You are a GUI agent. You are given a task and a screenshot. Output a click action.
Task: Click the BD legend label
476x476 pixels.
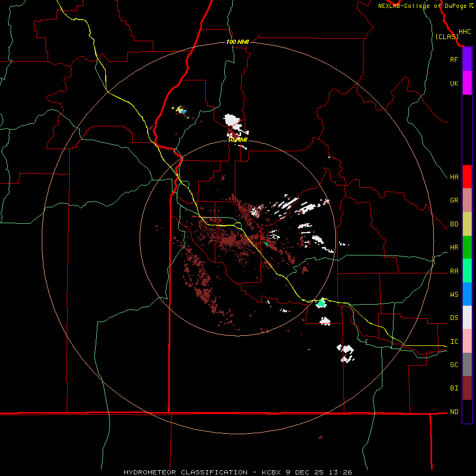pyautogui.click(x=454, y=224)
